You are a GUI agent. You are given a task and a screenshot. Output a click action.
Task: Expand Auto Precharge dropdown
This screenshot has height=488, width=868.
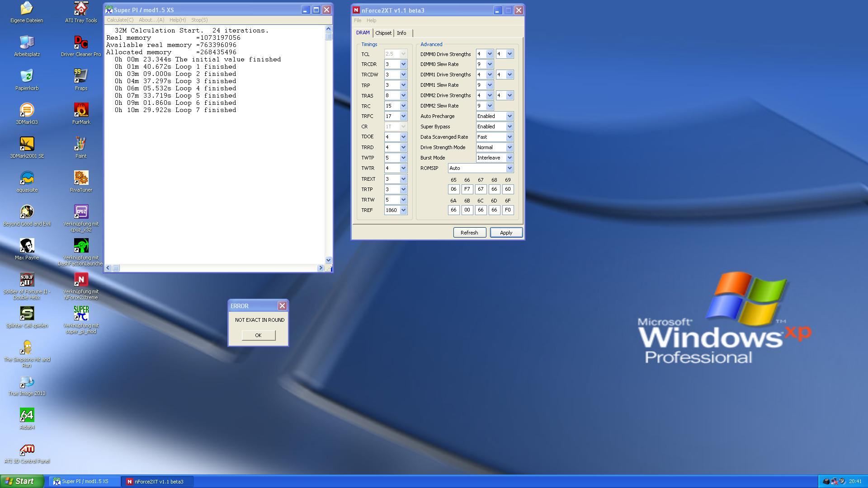point(509,116)
